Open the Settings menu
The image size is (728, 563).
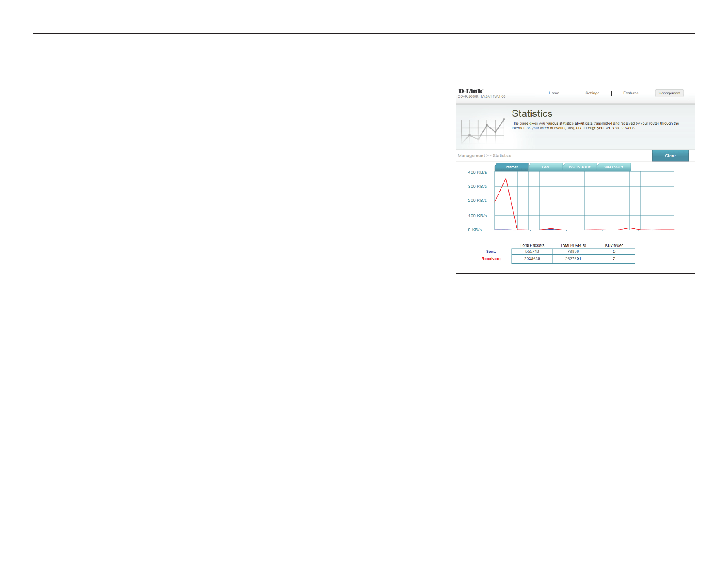[x=592, y=93]
